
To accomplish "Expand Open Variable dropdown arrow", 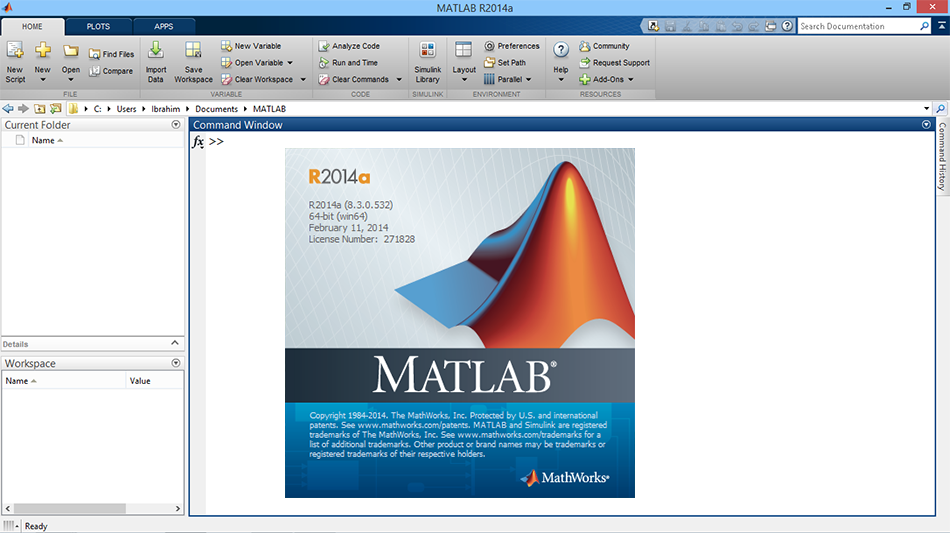I will (290, 63).
